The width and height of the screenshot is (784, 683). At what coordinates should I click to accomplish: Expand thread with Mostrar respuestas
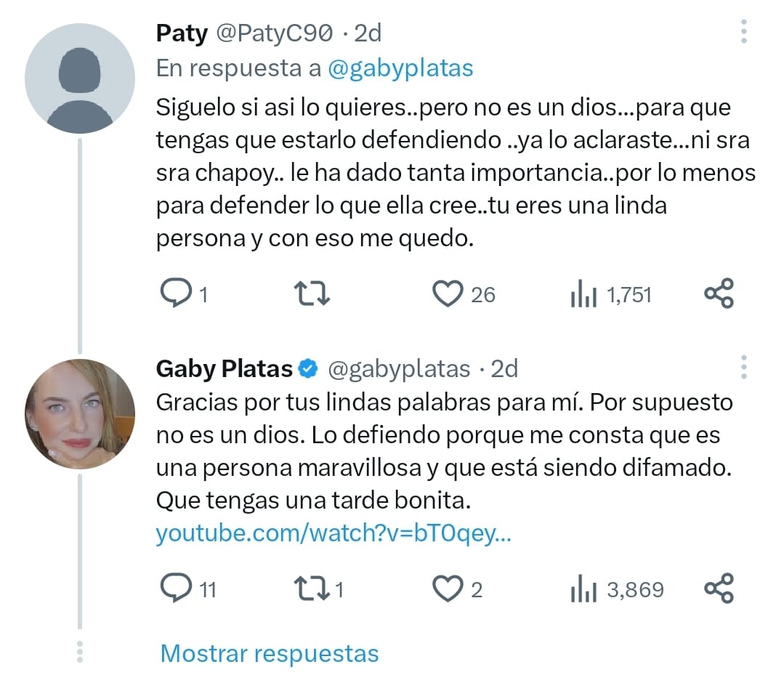pyautogui.click(x=270, y=653)
